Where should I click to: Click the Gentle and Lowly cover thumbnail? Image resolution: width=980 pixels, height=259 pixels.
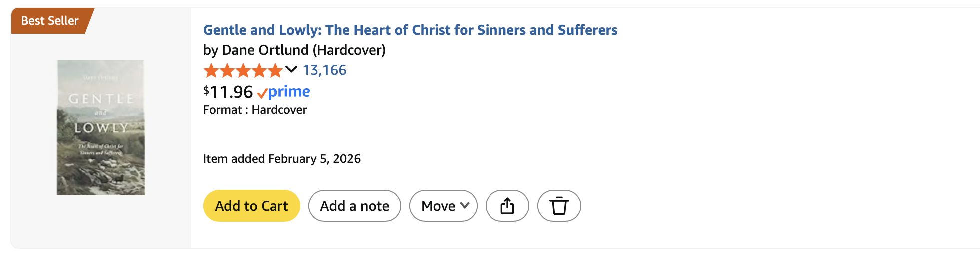[x=101, y=128]
